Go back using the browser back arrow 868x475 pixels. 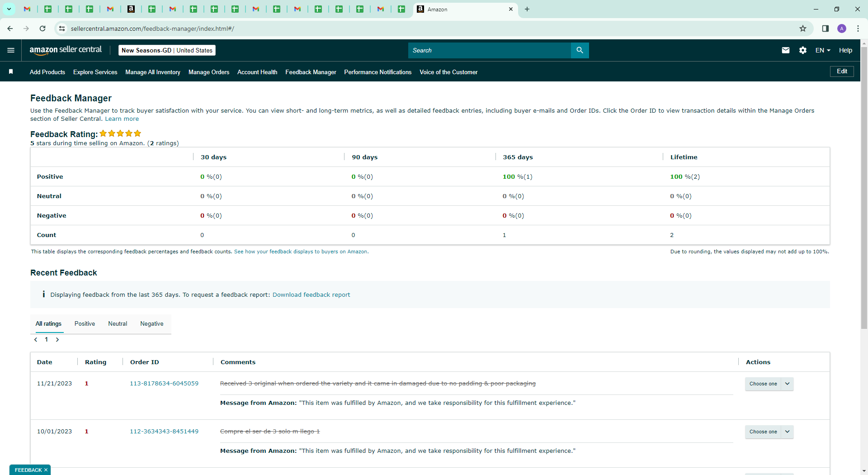click(x=10, y=28)
